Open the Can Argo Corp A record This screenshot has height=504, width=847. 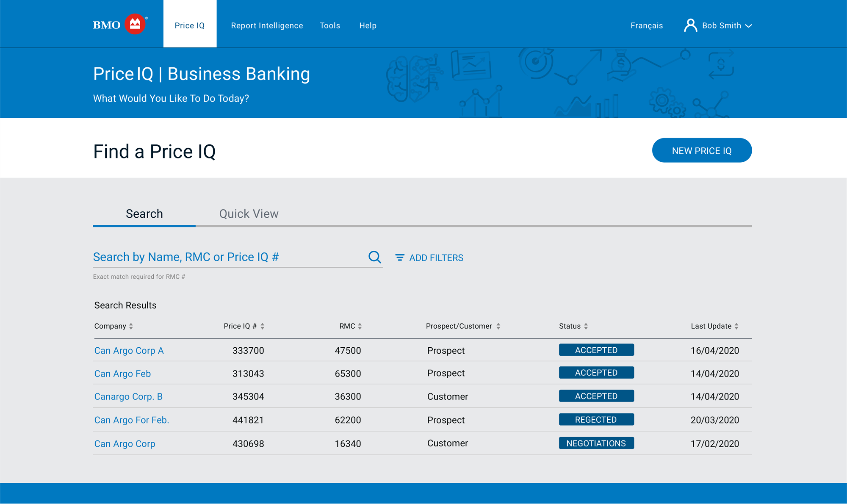coord(129,350)
